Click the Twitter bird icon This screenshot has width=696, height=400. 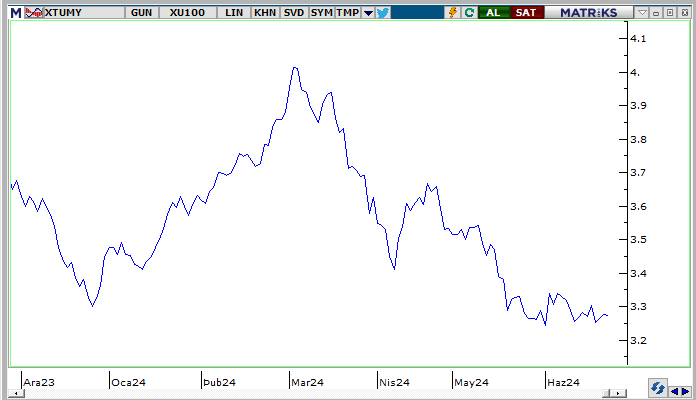coord(383,12)
